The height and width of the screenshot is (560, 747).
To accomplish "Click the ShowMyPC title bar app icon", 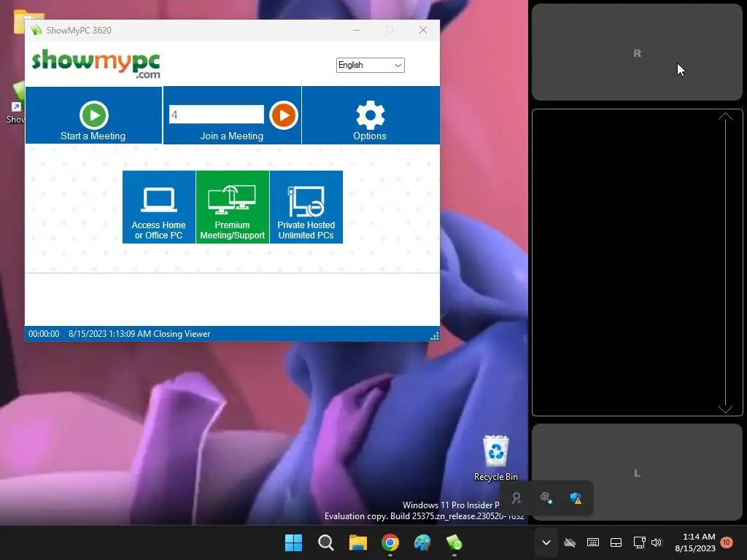I will click(36, 30).
